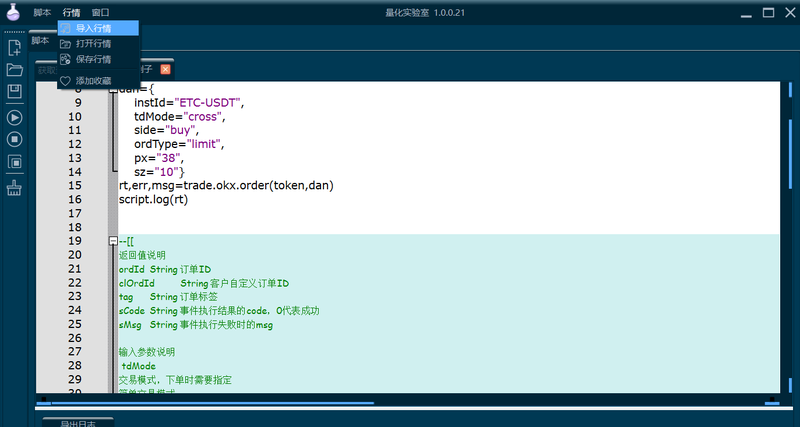Image resolution: width=800 pixels, height=427 pixels.
Task: Click the save icon beside 保存行情
Action: (x=65, y=59)
